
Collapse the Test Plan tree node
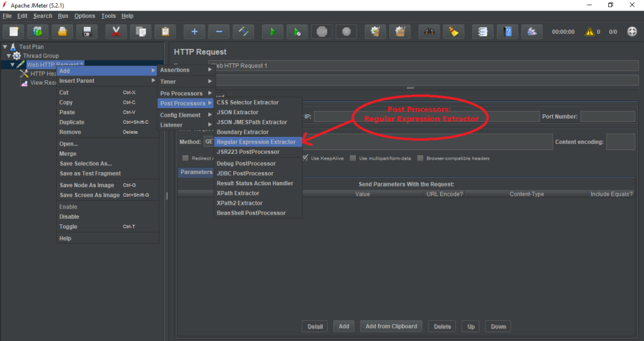pos(5,47)
